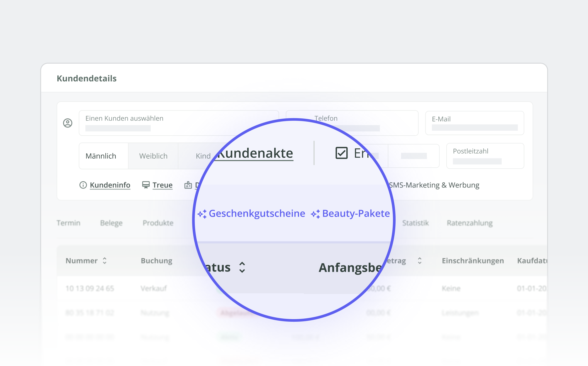Click the Treue loyalty card icon
588x366 pixels.
click(x=146, y=185)
